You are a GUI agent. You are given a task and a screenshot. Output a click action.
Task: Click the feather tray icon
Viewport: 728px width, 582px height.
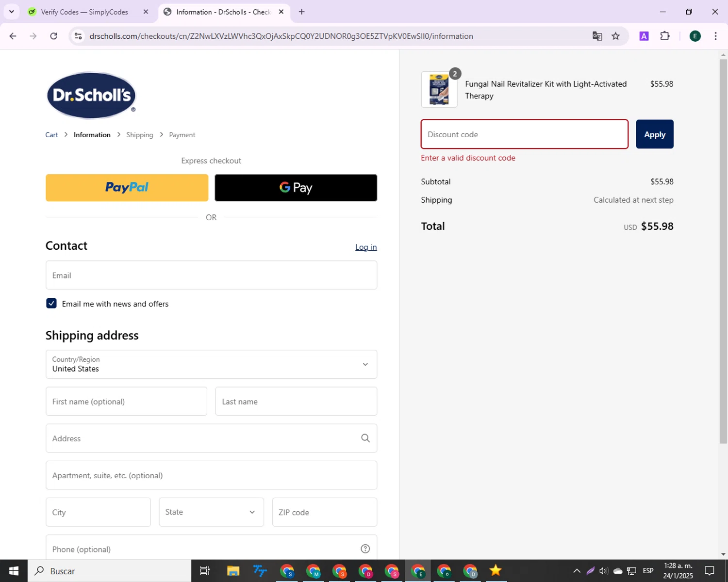[590, 571]
